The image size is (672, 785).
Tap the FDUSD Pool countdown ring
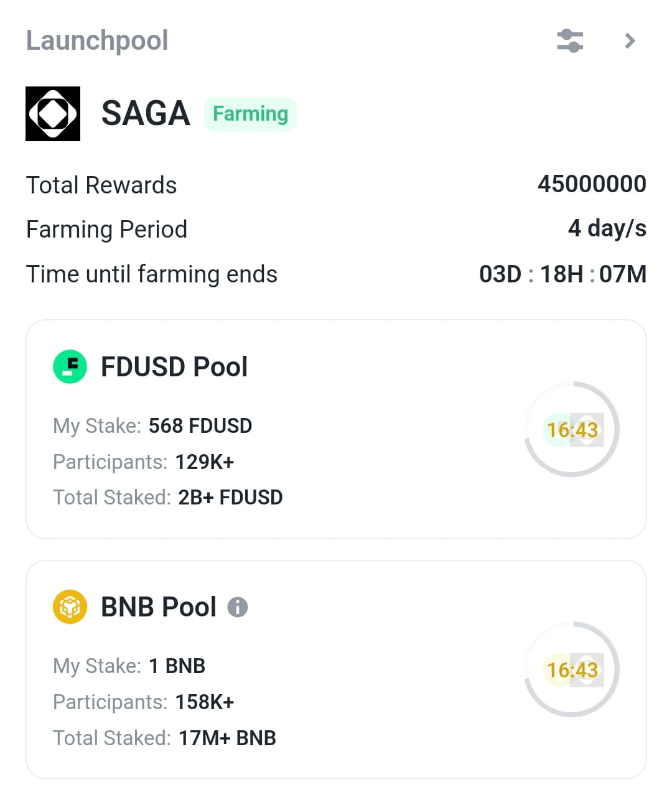572,429
